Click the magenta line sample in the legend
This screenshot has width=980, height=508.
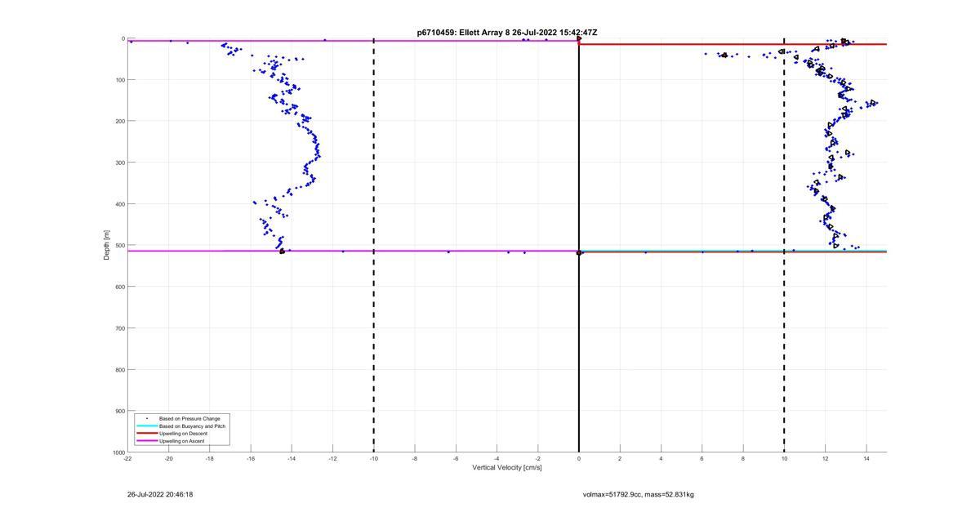(x=147, y=441)
